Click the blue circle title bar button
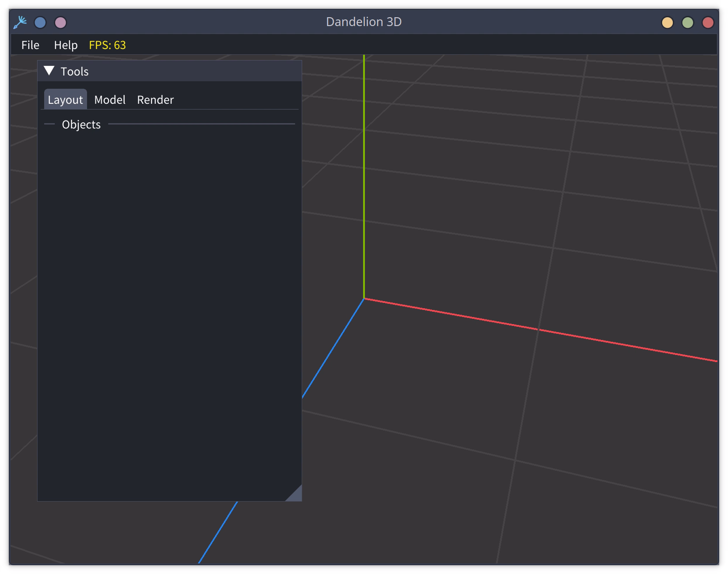This screenshot has height=574, width=728. pyautogui.click(x=40, y=23)
